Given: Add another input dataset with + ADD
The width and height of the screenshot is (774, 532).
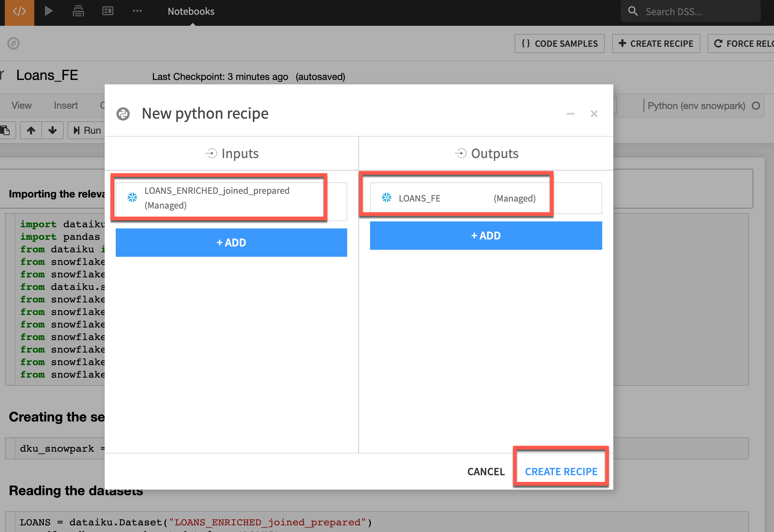Looking at the screenshot, I should 231,242.
